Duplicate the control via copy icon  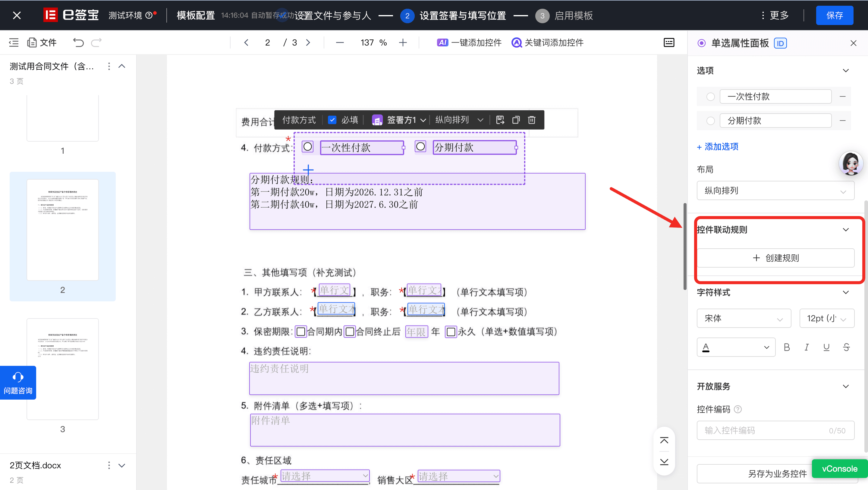(516, 120)
